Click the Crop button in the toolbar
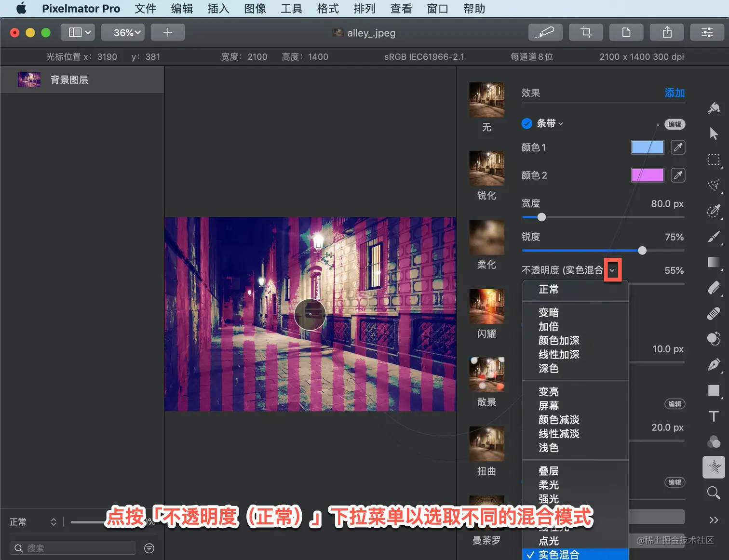Image resolution: width=729 pixels, height=560 pixels. click(x=586, y=32)
